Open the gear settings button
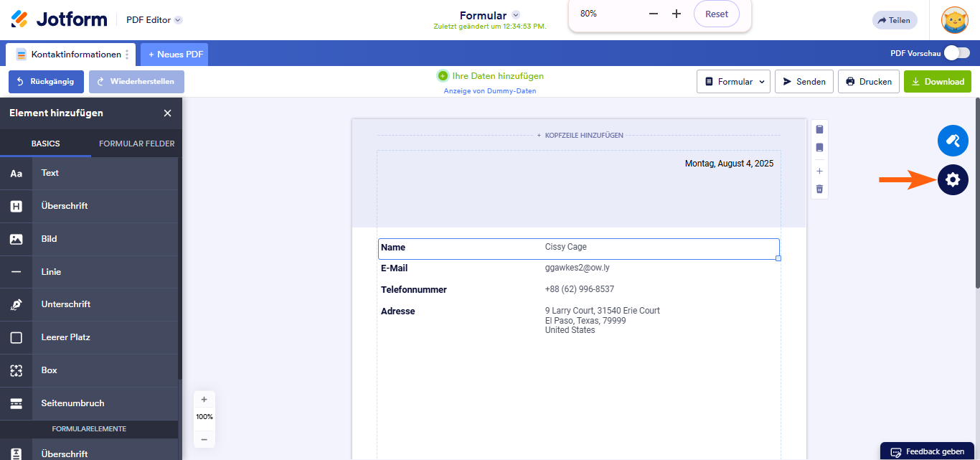Viewport: 980px width, 460px height. [x=953, y=179]
